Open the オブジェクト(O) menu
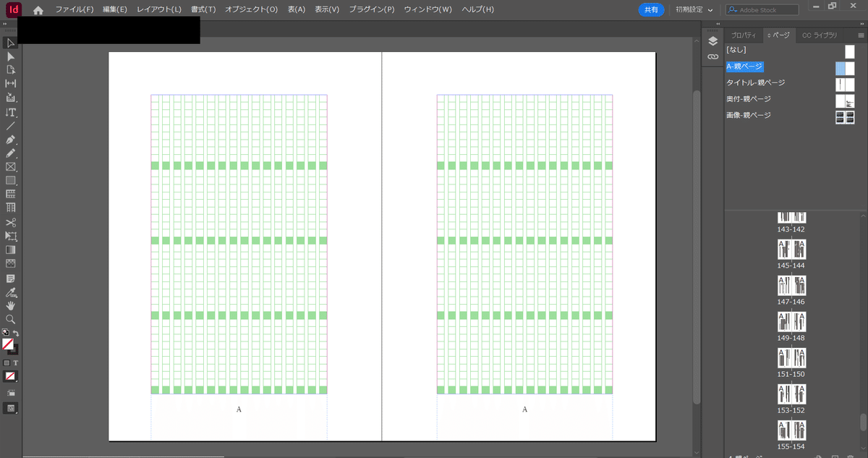This screenshot has height=458, width=868. (251, 10)
